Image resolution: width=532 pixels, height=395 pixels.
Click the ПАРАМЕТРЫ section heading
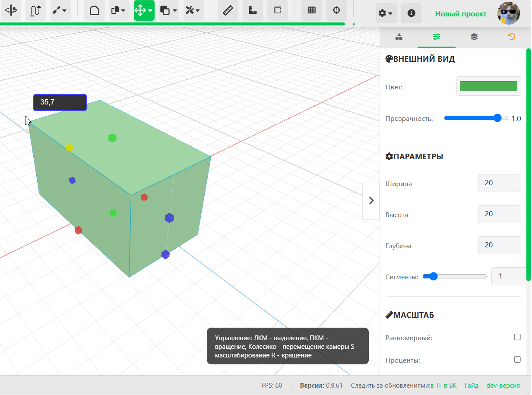pyautogui.click(x=415, y=156)
